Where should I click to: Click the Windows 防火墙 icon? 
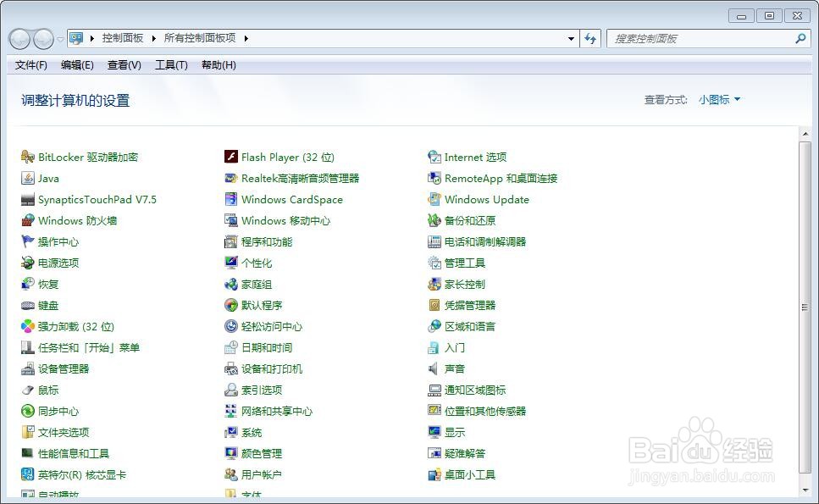coord(28,220)
